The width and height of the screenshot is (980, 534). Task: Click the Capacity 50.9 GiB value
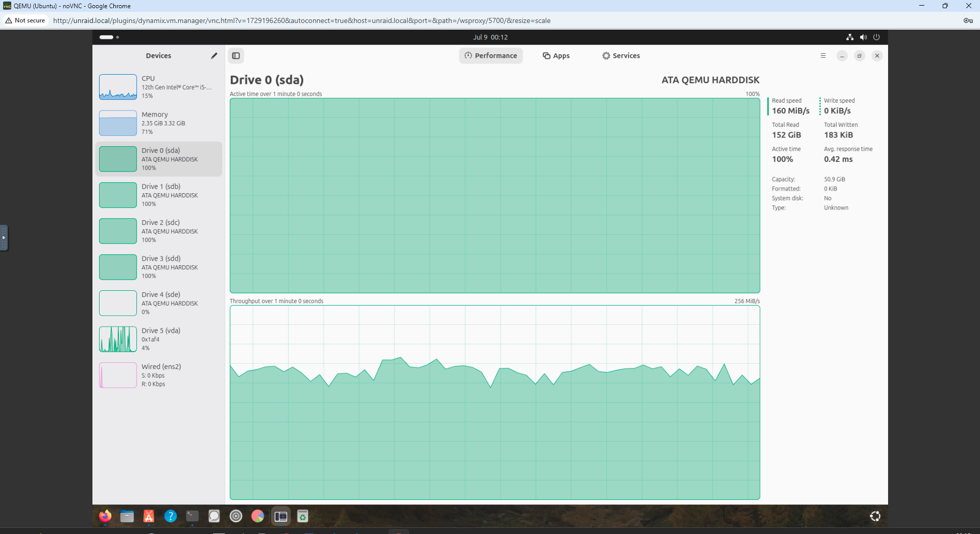tap(834, 179)
